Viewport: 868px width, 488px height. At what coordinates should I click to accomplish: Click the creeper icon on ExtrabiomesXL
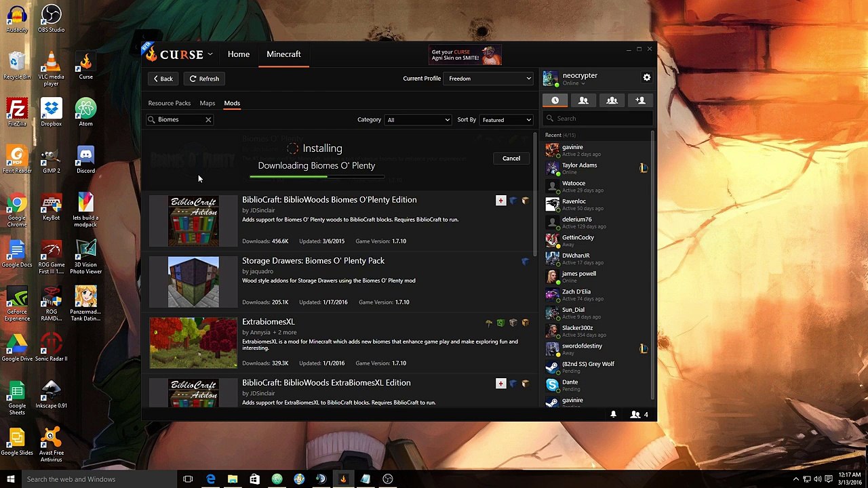pyautogui.click(x=500, y=323)
